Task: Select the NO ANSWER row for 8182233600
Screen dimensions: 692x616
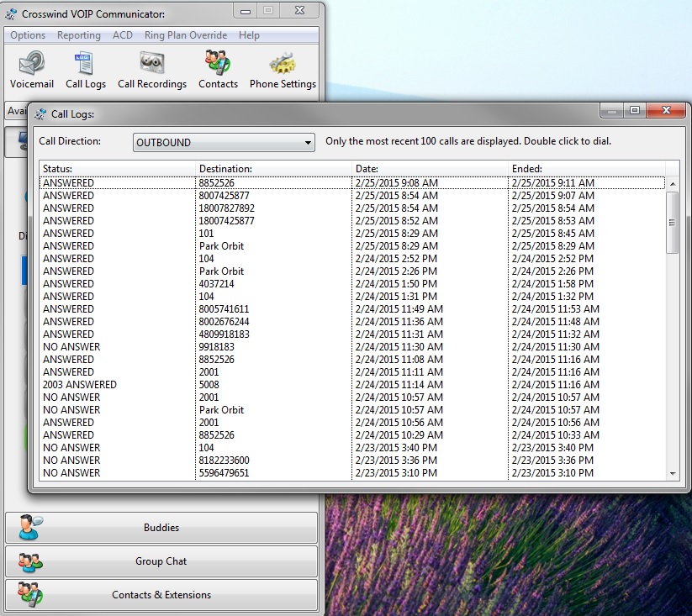Action: click(224, 461)
